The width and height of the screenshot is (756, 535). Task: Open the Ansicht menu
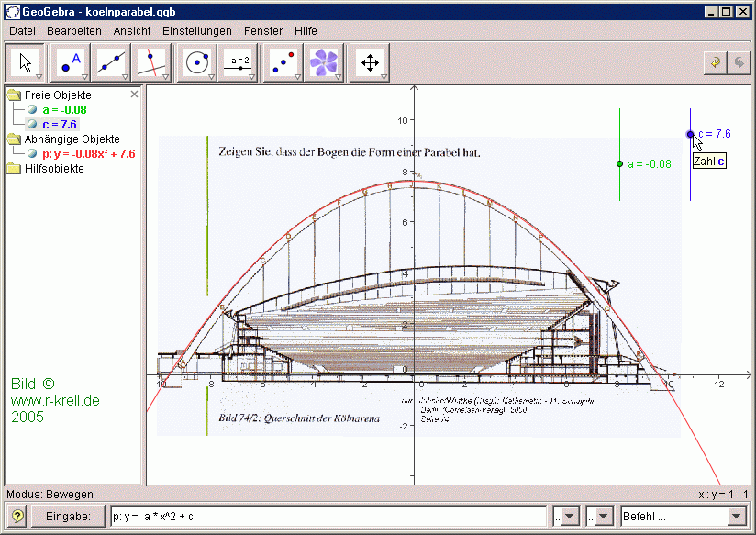click(x=132, y=30)
